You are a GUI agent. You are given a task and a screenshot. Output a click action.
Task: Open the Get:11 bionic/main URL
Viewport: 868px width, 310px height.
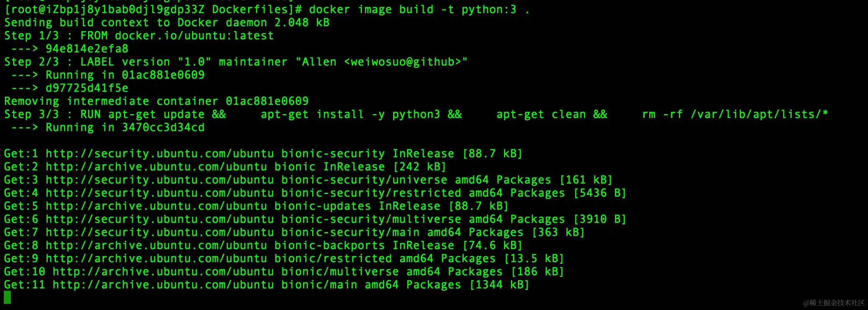pyautogui.click(x=163, y=285)
